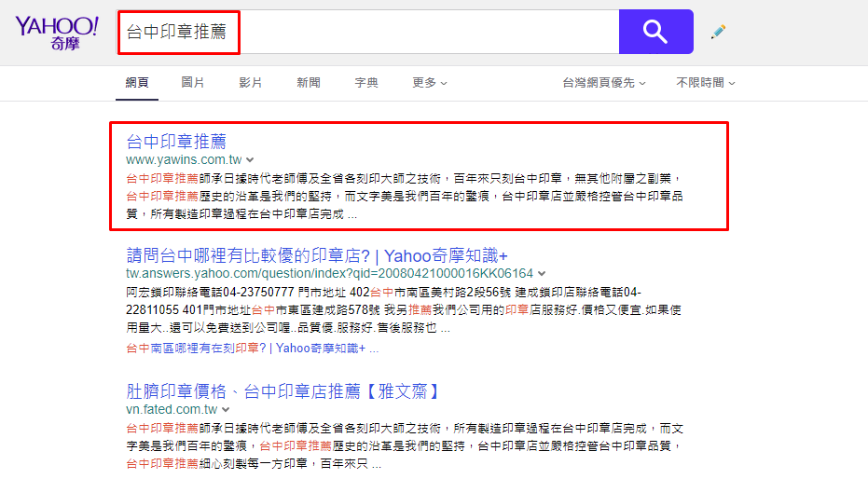Image resolution: width=868 pixels, height=479 pixels.
Task: Switch to the 影片 tab
Action: pyautogui.click(x=250, y=83)
